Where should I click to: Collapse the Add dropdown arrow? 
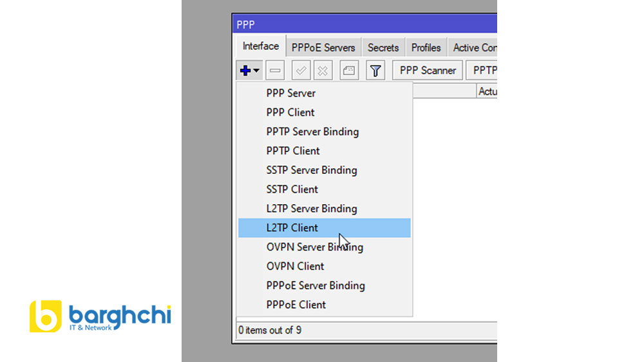tap(256, 71)
